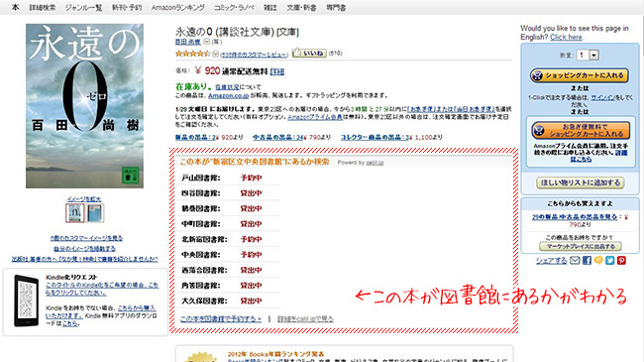The width and height of the screenshot is (644, 362).
Task: Click 戸山図書館 status 予約中
Action: [x=251, y=178]
